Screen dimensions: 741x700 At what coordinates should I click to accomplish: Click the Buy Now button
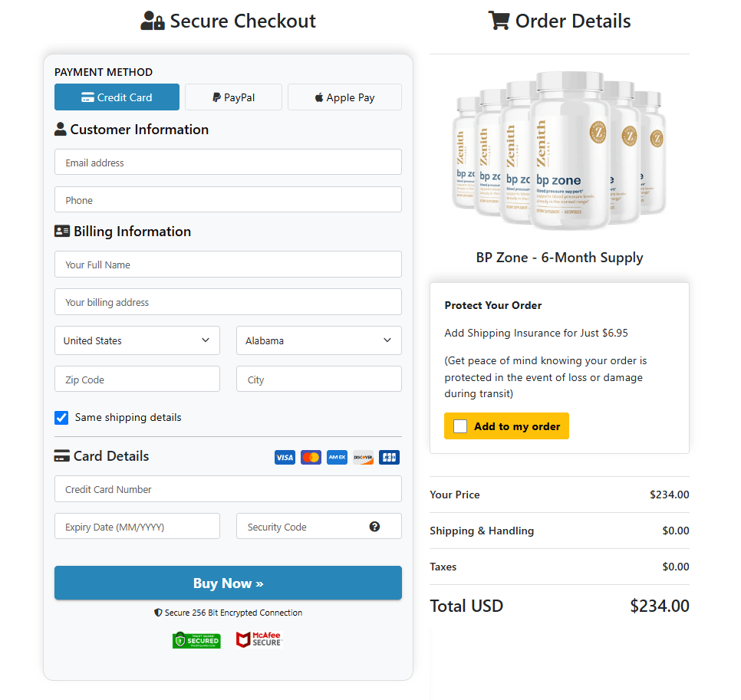228,583
